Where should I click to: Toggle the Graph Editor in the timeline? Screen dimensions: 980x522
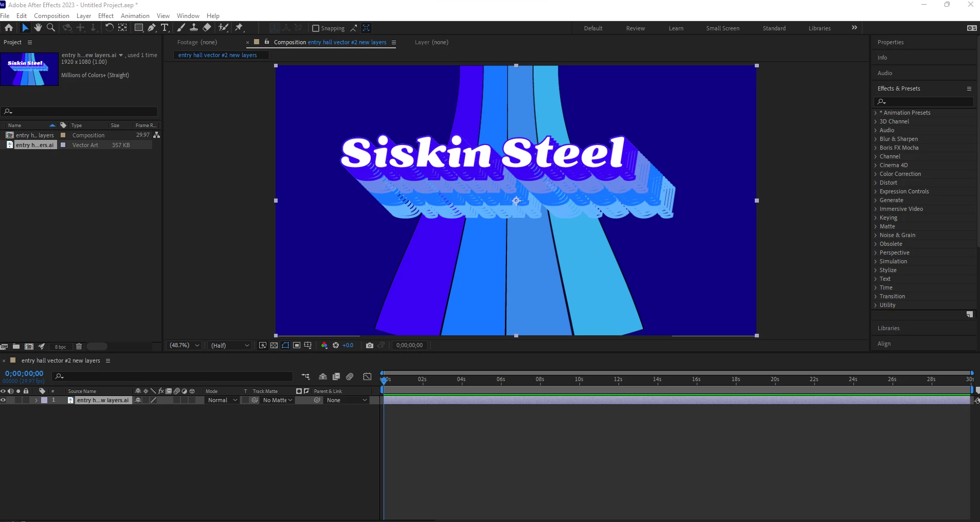tap(367, 376)
